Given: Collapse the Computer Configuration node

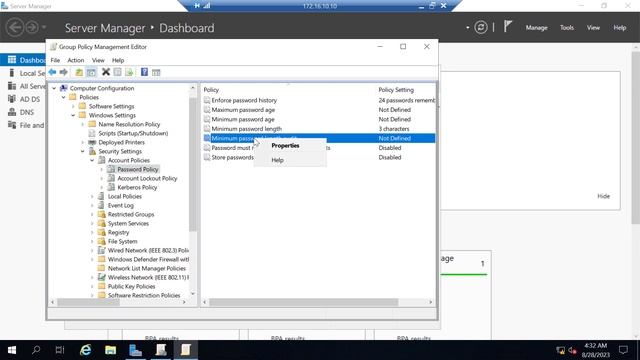Looking at the screenshot, I should (54, 88).
